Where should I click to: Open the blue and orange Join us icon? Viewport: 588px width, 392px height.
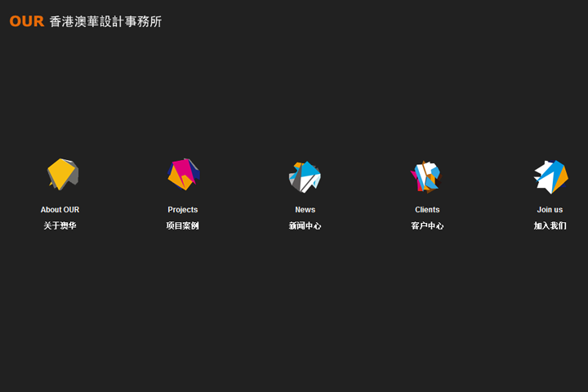click(x=550, y=176)
